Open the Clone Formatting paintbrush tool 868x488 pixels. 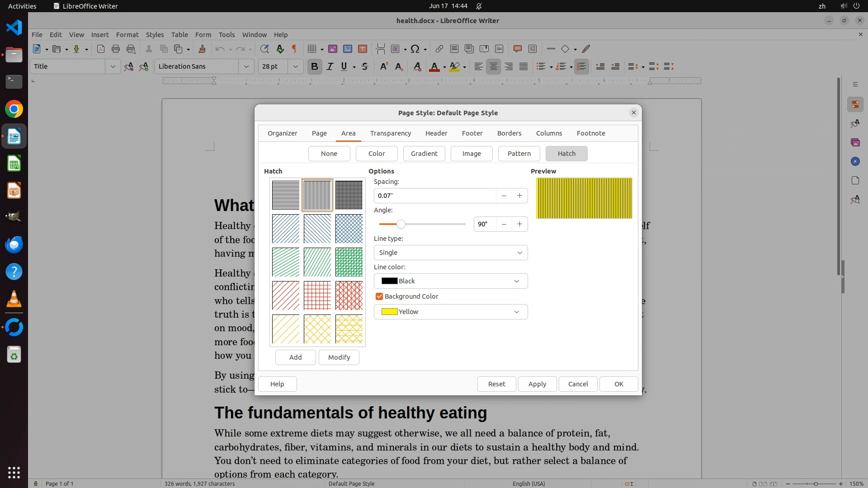[x=202, y=49]
